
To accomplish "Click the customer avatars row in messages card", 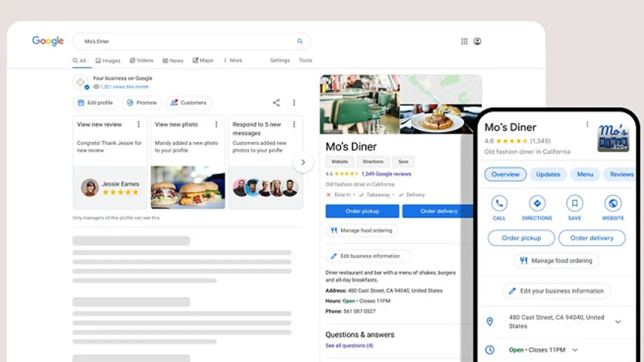I will pos(265,188).
